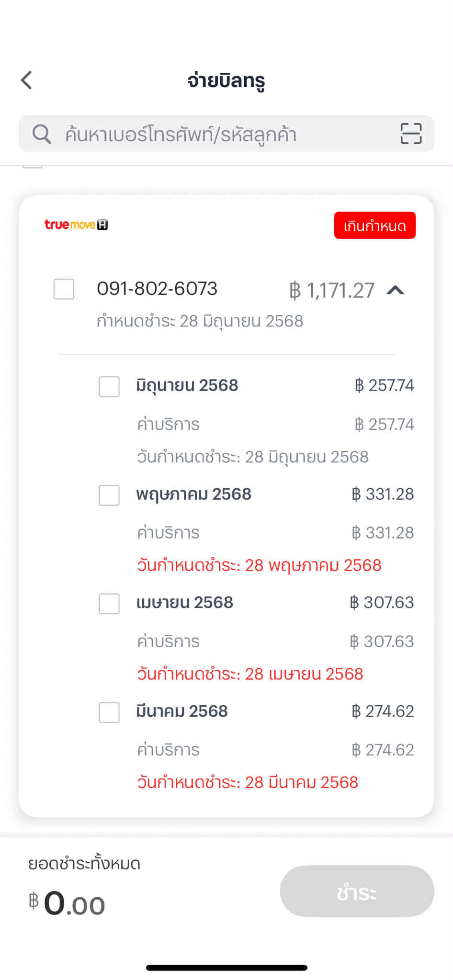Select the พฤษภาคม 2568 bill checkbox
The height and width of the screenshot is (980, 453).
109,495
